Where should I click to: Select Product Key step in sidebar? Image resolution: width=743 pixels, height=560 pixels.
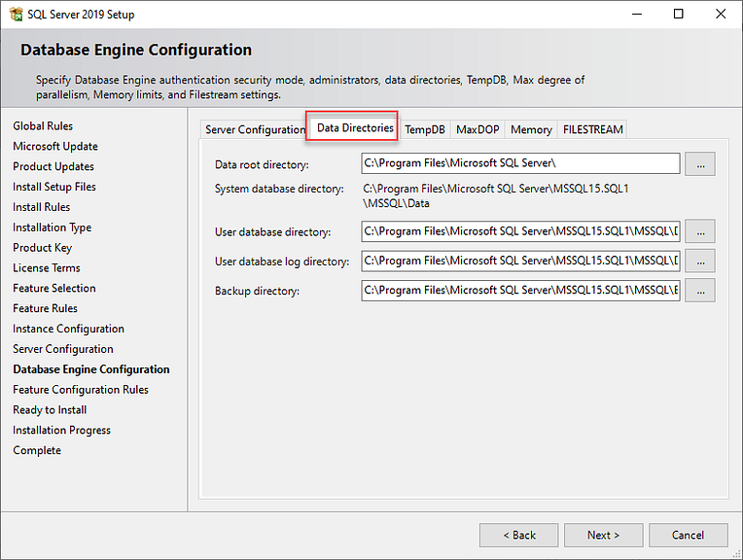point(42,248)
